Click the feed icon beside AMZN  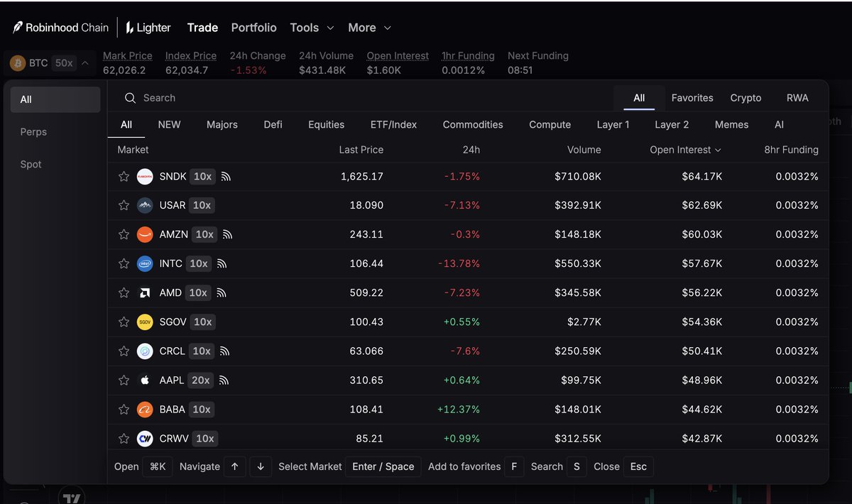tap(228, 234)
